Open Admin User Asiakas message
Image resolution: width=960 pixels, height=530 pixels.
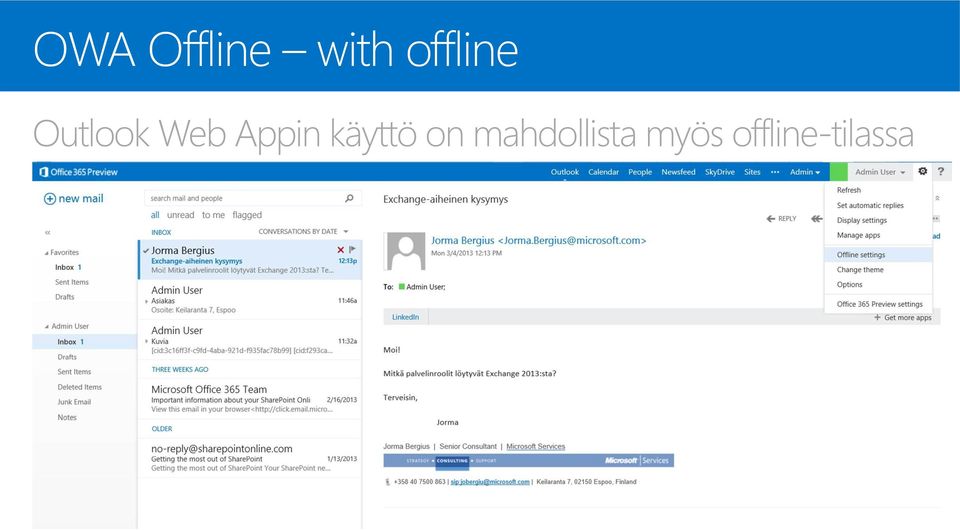tap(250, 300)
